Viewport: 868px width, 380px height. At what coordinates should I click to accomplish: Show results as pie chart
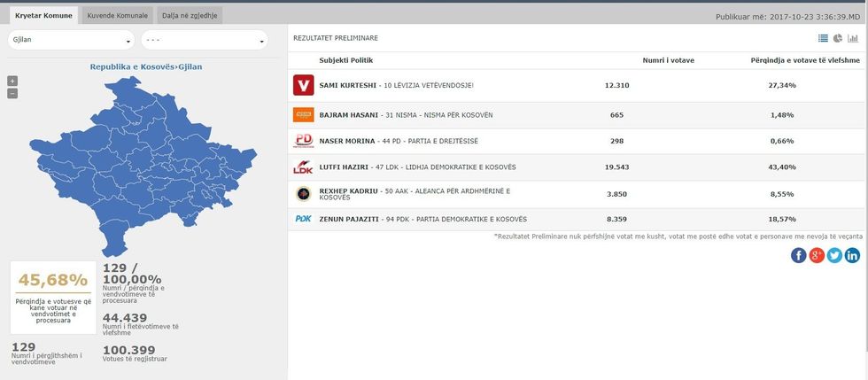coord(838,38)
